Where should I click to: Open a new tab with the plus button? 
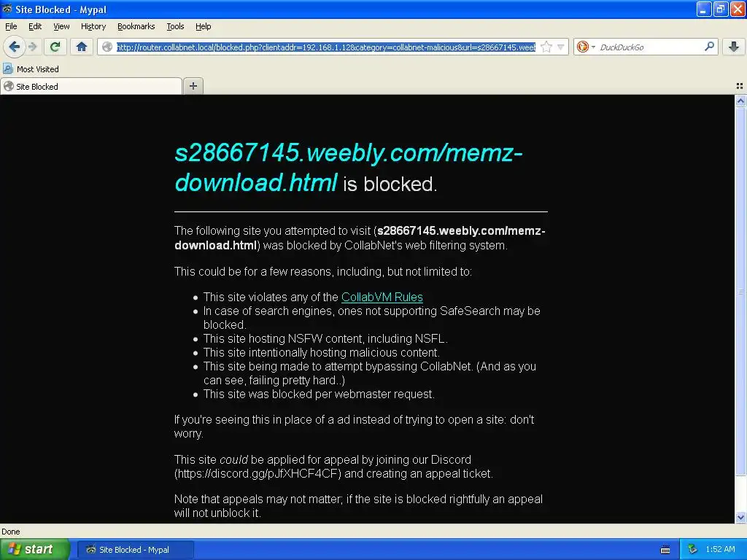[193, 86]
